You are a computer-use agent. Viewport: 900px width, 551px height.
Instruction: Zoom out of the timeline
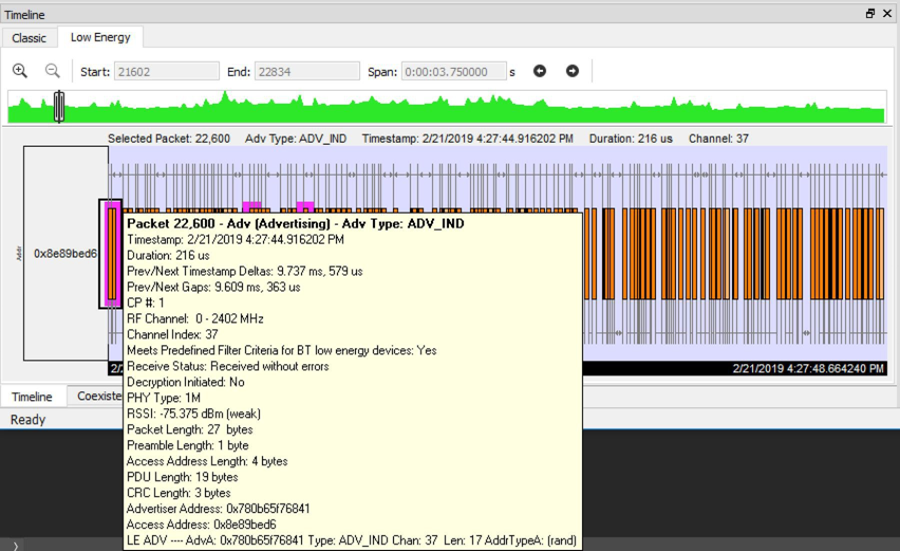[x=52, y=71]
